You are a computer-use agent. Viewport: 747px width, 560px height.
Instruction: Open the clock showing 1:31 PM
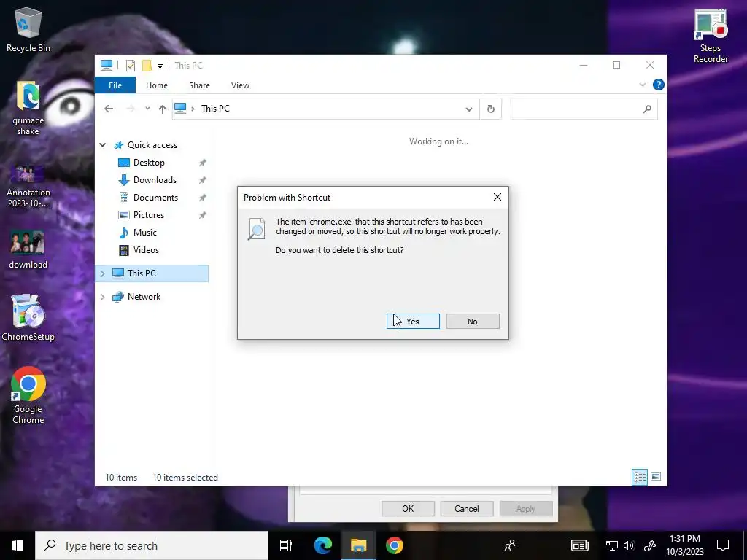[684, 545]
